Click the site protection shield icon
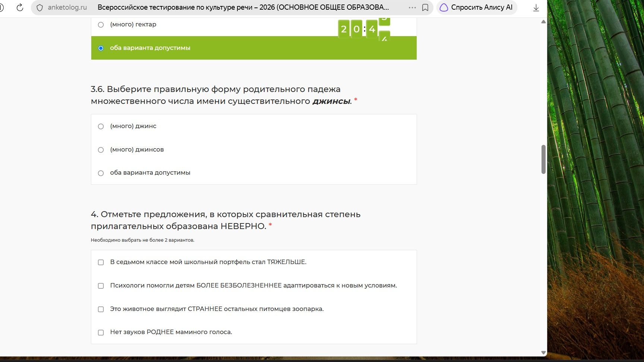The image size is (644, 362). point(40,7)
